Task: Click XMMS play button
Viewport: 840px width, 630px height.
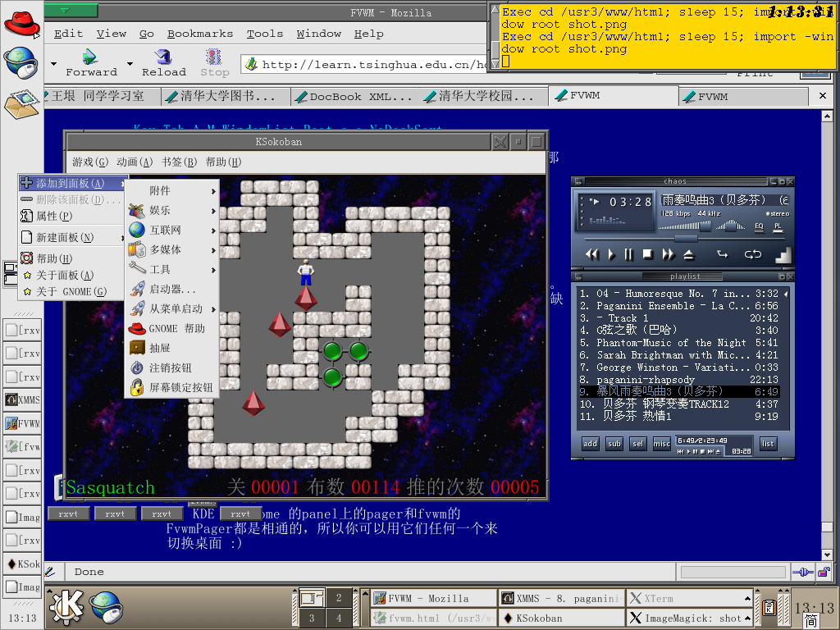Action: click(x=611, y=255)
